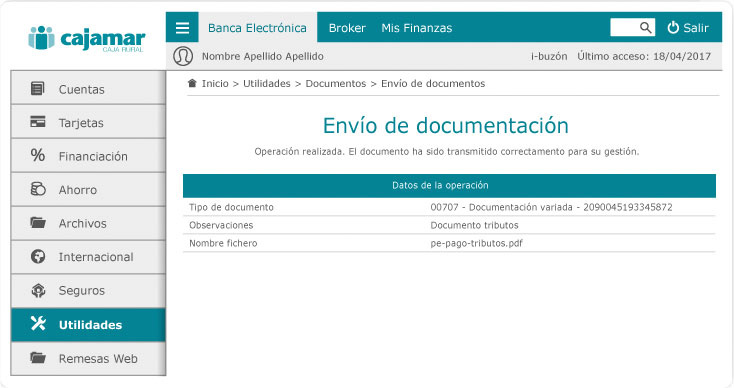The height and width of the screenshot is (388, 734).
Task: Click the Utilidades tools icon
Action: click(x=38, y=323)
